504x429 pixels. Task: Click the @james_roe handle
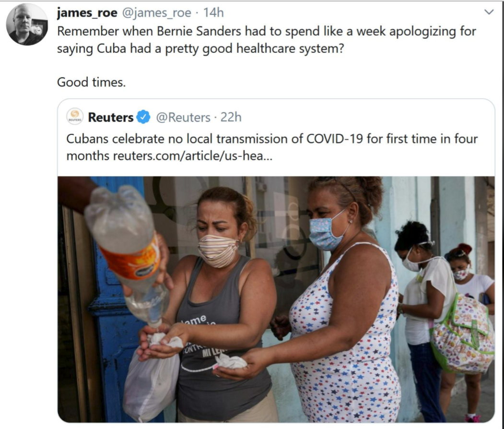coord(156,12)
